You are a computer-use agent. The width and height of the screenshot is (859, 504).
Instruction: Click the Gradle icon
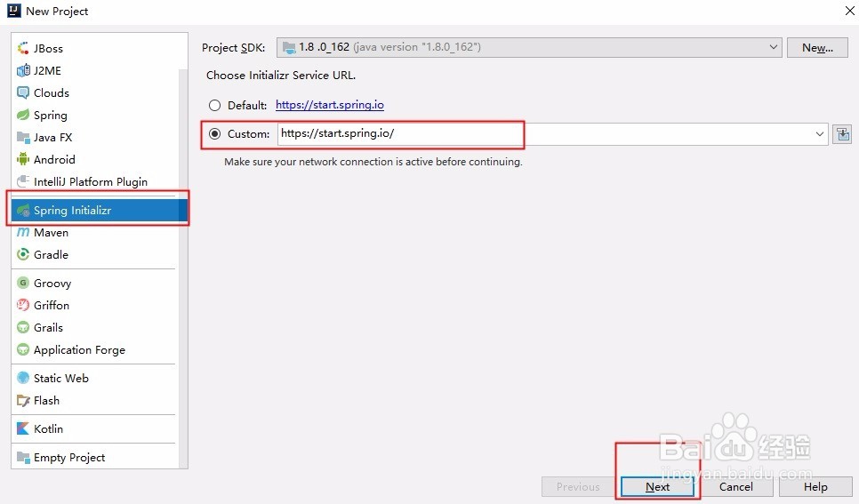pyautogui.click(x=23, y=255)
